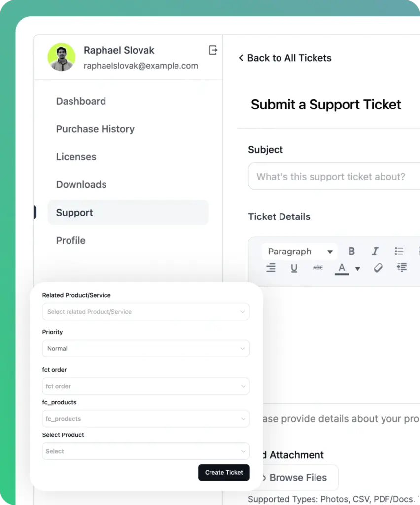Clear formatting with the eraser icon
Viewport: 420px width, 505px height.
[378, 268]
